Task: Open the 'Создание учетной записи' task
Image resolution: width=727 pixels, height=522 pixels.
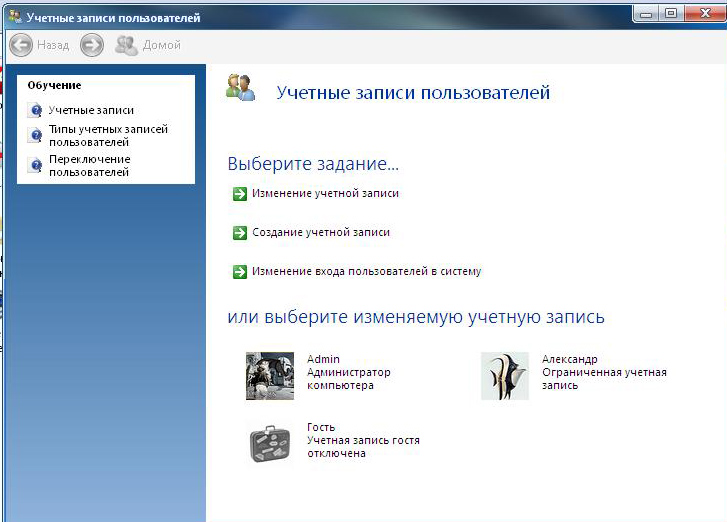Action: (320, 233)
